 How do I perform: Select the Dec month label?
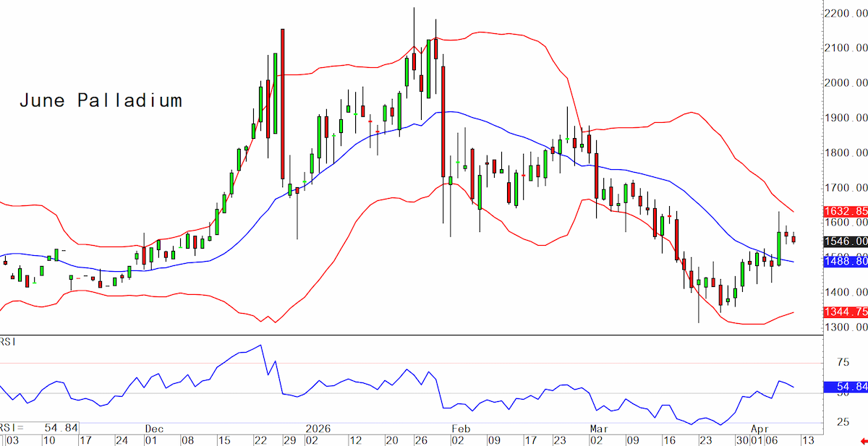(154, 429)
